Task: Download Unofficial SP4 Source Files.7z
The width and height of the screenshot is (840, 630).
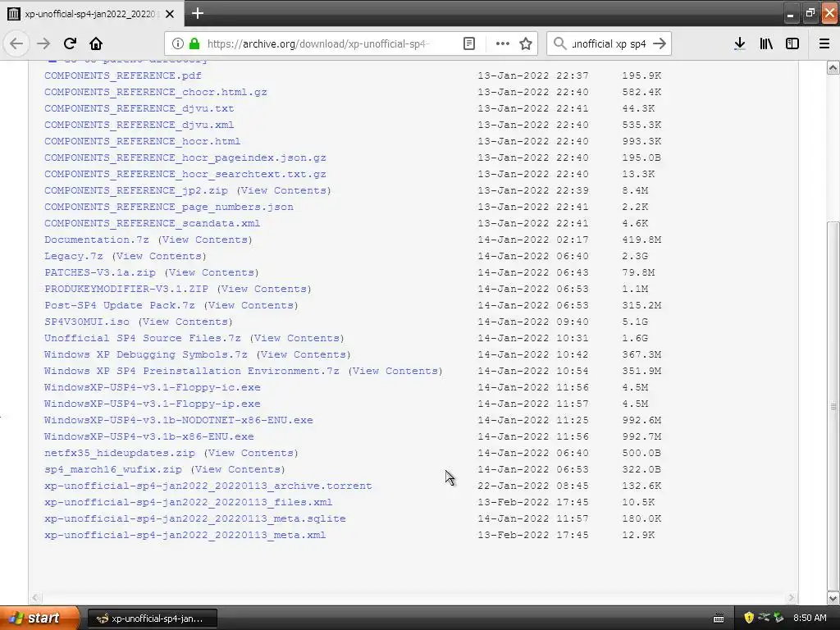Action: [143, 338]
